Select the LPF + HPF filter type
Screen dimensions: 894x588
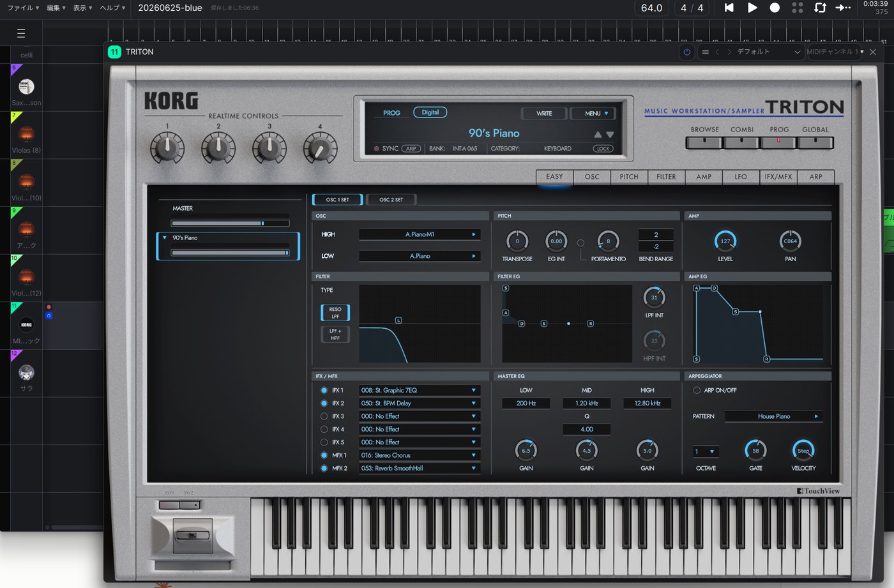(335, 335)
